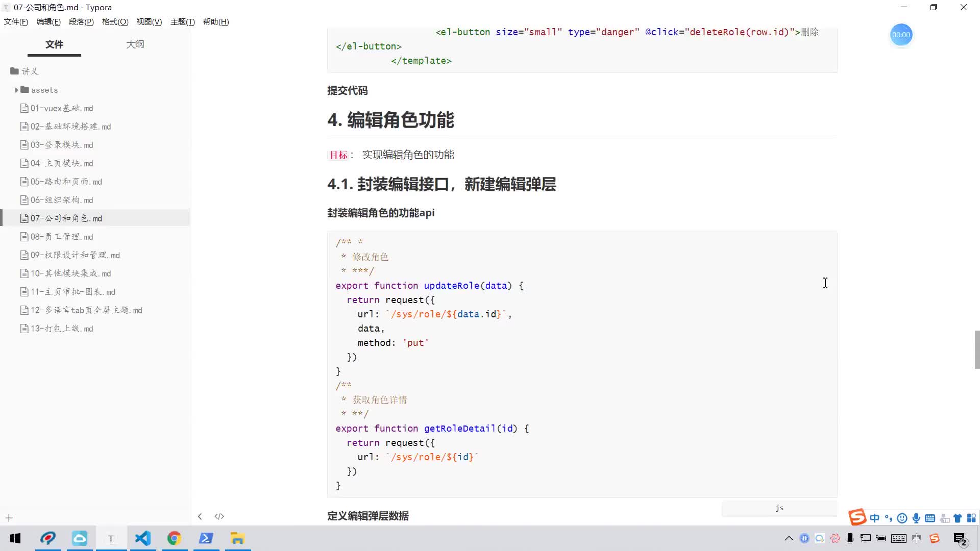
Task: Click the updateRole function name in code
Action: [x=451, y=286]
